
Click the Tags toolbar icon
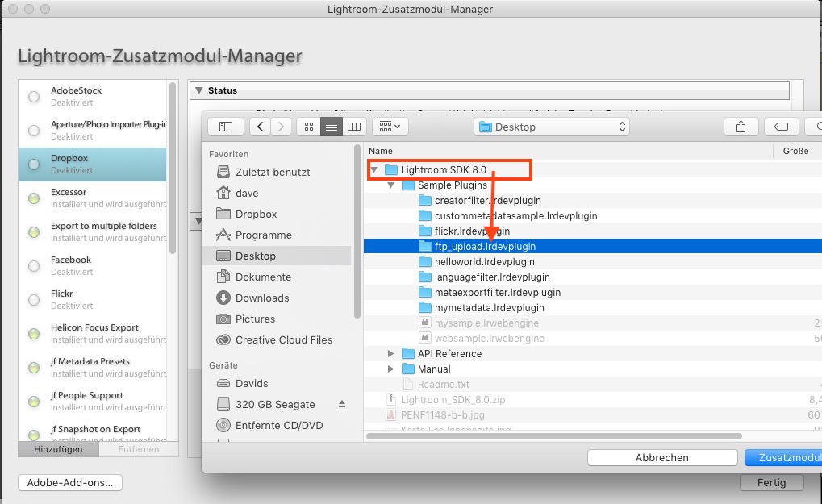coord(781,127)
